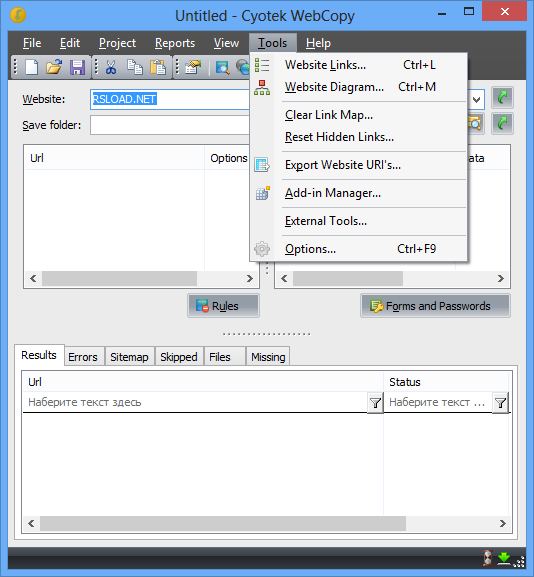534x577 pixels.
Task: Switch to the Errors tab
Action: coord(85,357)
